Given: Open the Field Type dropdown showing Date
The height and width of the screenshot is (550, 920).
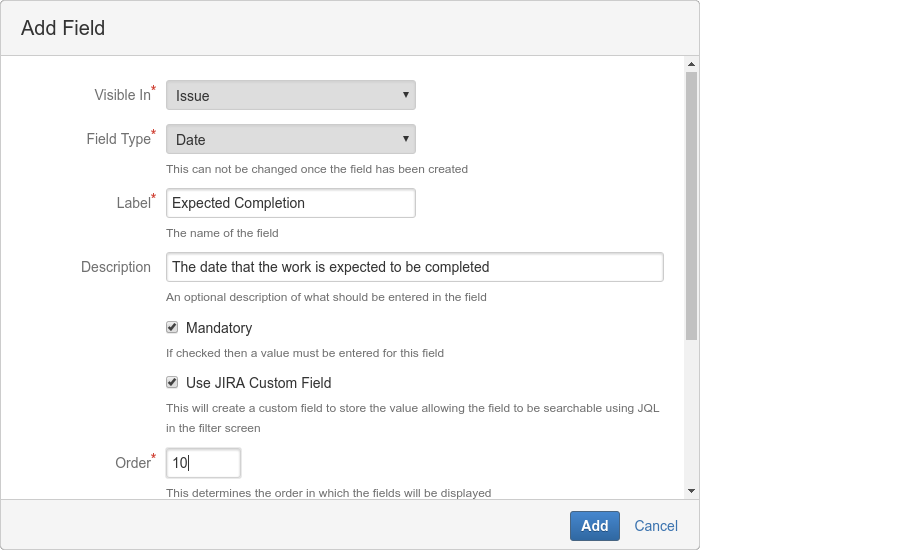Looking at the screenshot, I should click(x=290, y=139).
